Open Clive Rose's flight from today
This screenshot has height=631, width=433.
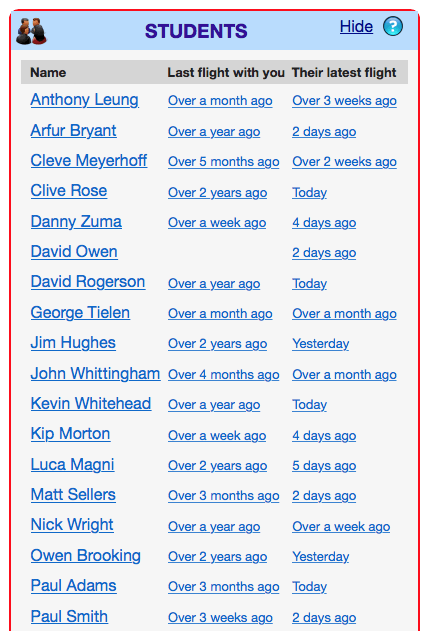pyautogui.click(x=309, y=192)
